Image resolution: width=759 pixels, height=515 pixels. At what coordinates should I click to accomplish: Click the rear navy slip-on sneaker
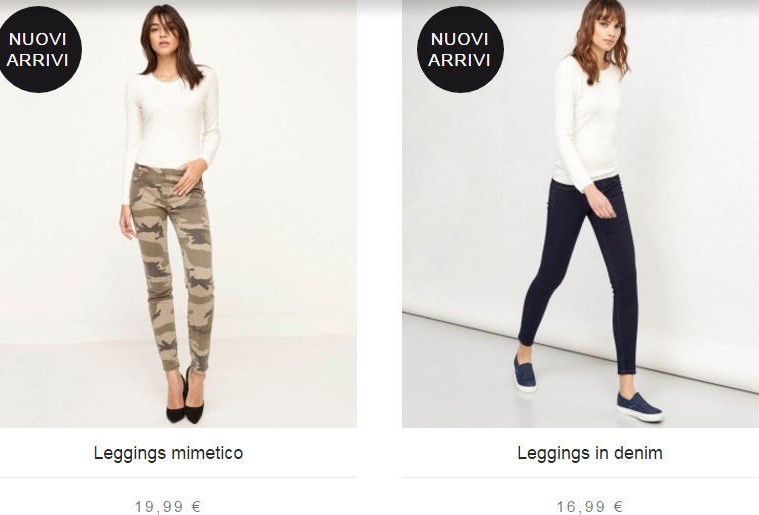[525, 374]
